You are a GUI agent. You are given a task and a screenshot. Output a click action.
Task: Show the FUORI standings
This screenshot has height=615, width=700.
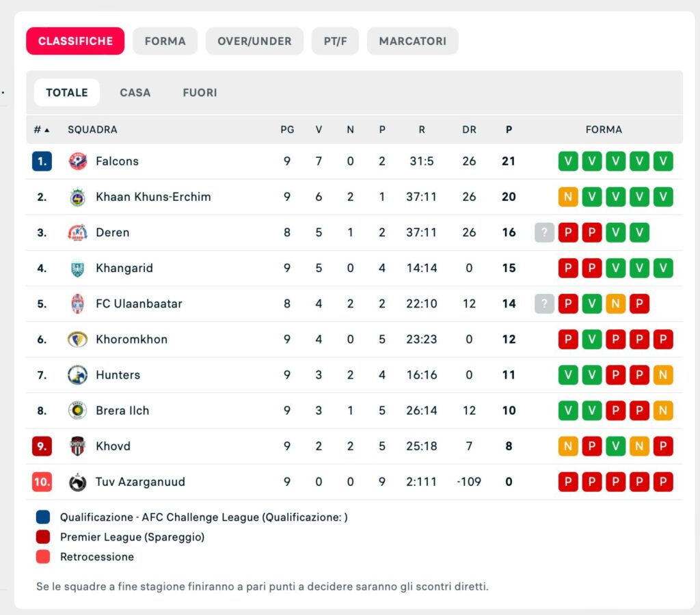(200, 92)
